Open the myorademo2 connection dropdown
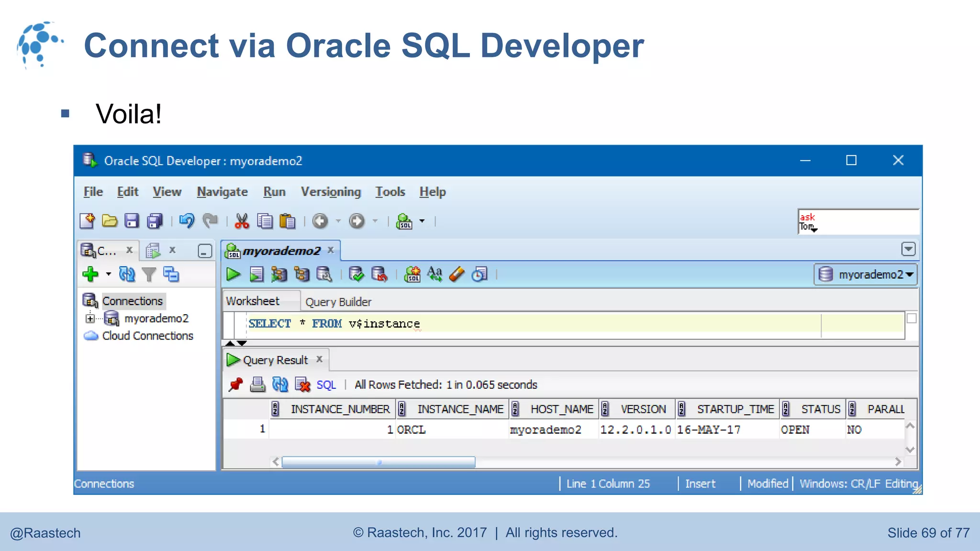 [866, 275]
